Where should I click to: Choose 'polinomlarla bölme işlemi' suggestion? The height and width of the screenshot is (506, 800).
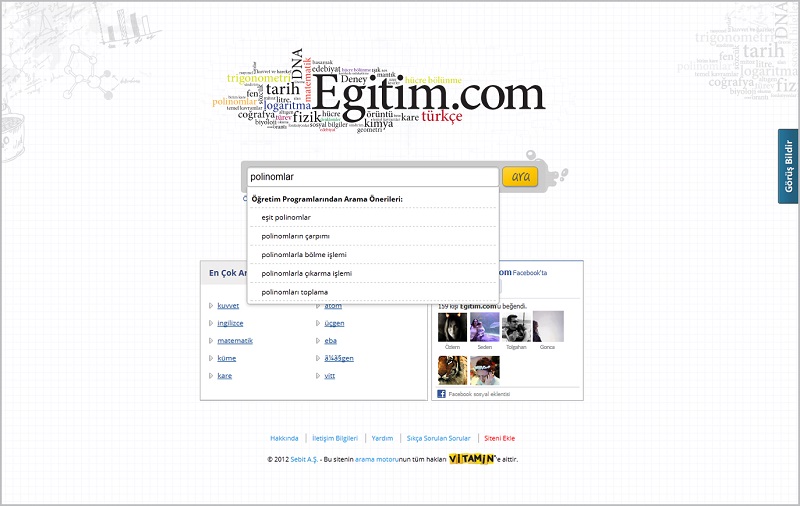pos(372,255)
